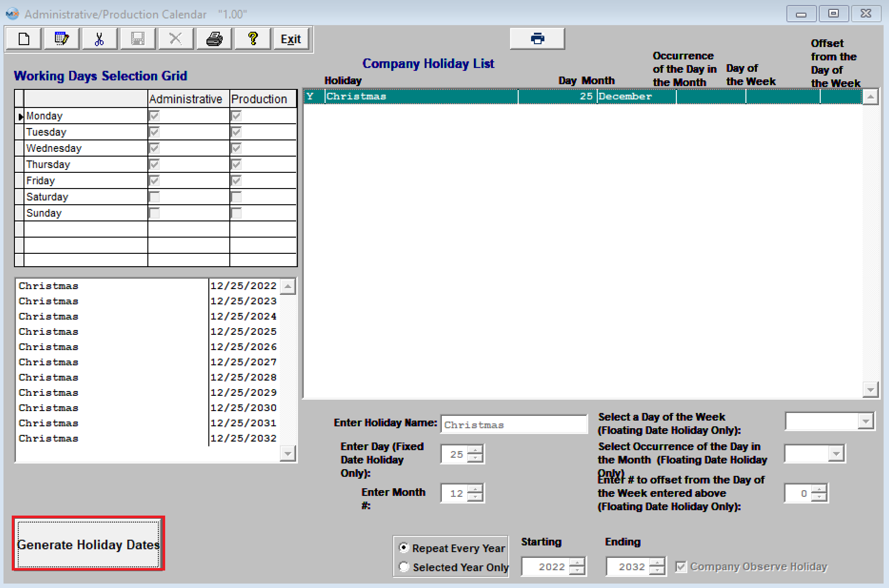This screenshot has height=588, width=889.
Task: Toggle Company Observe Holiday checkbox
Action: pyautogui.click(x=681, y=567)
